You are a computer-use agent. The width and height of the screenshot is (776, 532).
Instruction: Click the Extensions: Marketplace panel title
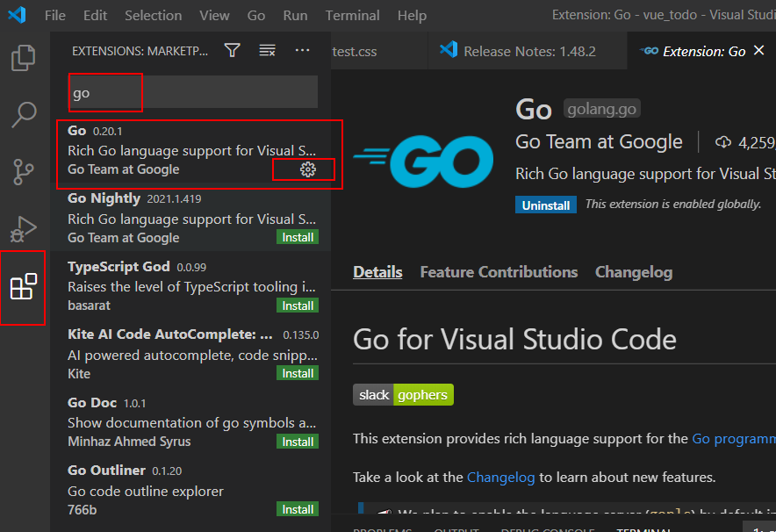[x=140, y=51]
